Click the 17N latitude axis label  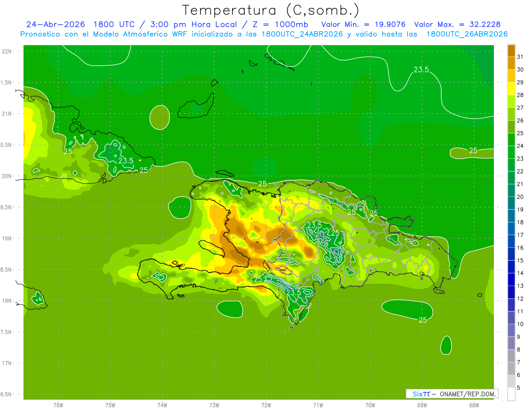[7, 363]
